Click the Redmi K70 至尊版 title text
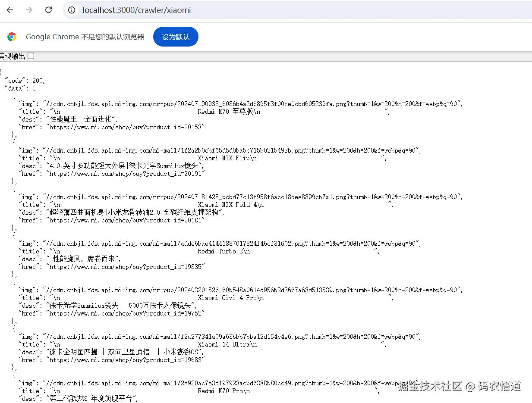The height and width of the screenshot is (403, 532). [x=226, y=112]
